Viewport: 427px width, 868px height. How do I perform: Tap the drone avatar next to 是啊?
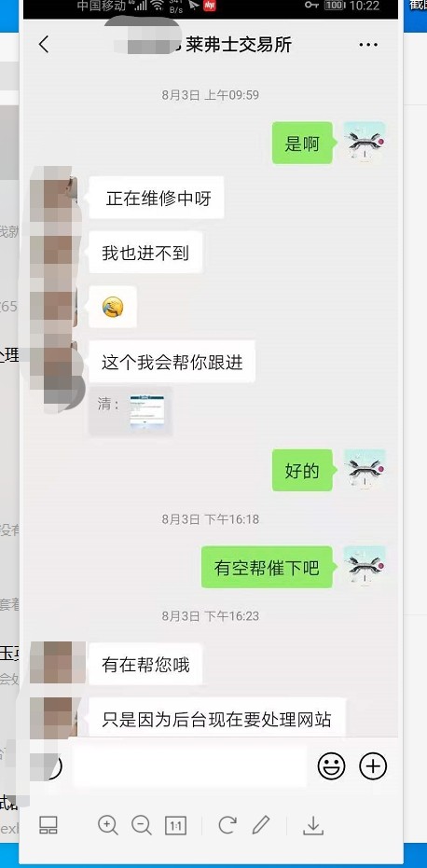pos(365,143)
